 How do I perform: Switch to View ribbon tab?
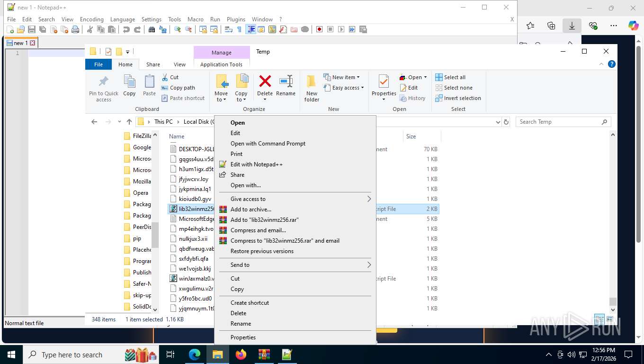click(179, 64)
